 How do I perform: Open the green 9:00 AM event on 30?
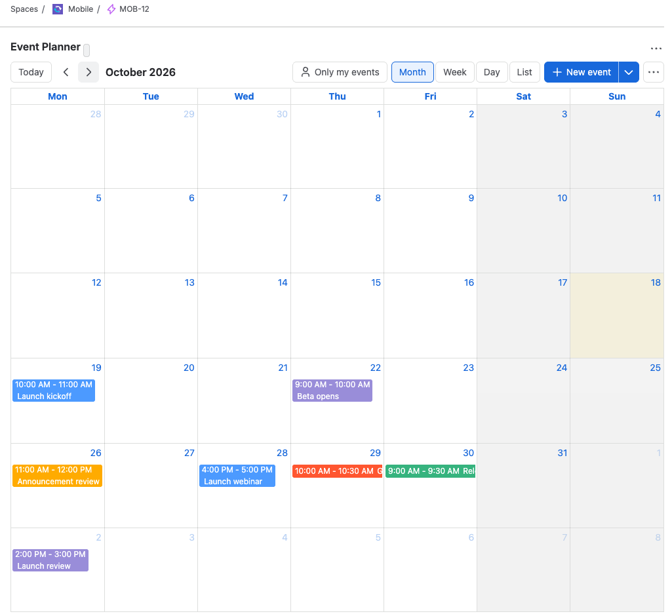tap(430, 471)
